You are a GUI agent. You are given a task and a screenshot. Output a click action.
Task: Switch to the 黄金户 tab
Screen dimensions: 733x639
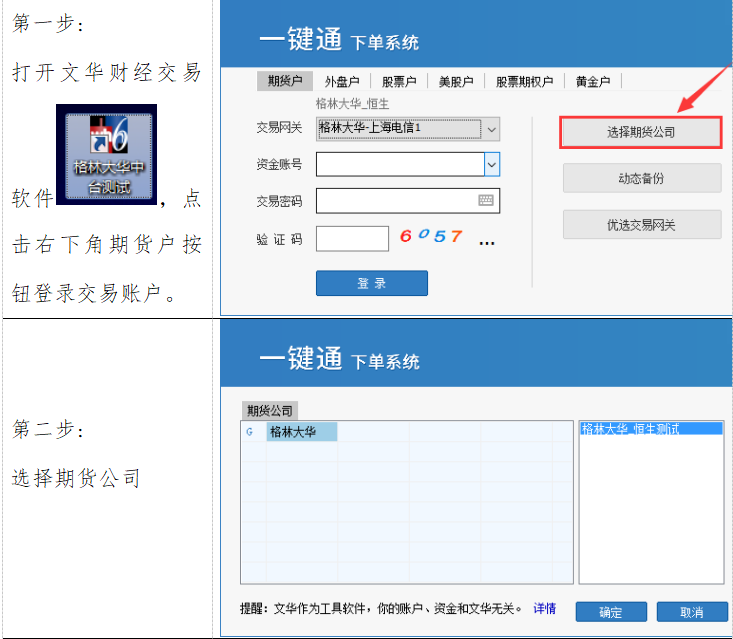[593, 82]
